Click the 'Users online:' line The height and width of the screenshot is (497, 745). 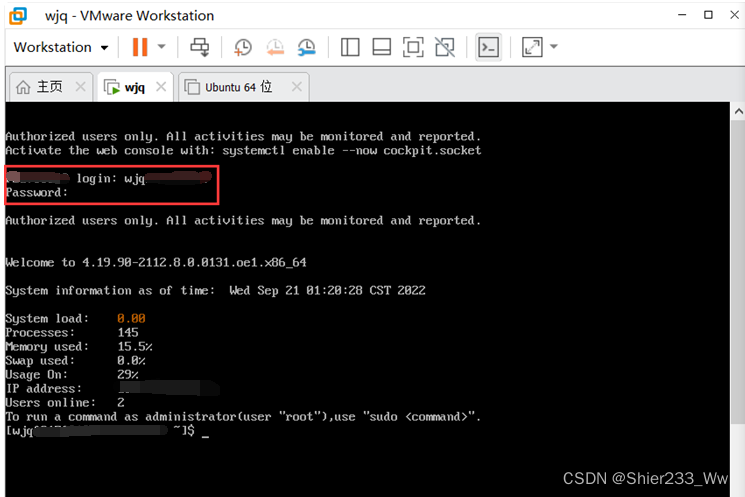tap(65, 402)
